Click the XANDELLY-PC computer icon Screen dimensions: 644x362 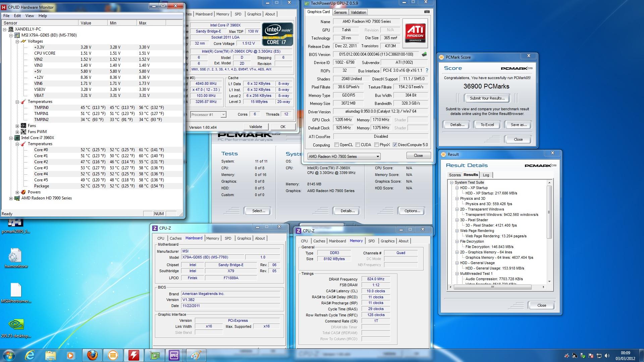pos(11,29)
